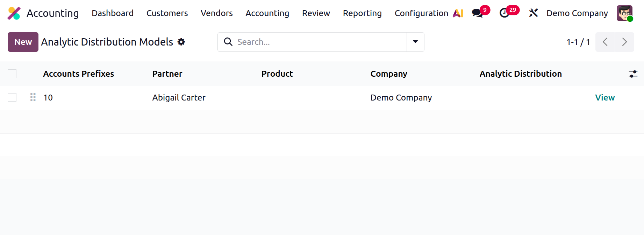
Task: Open the gear actions menu beside title
Action: [x=181, y=42]
